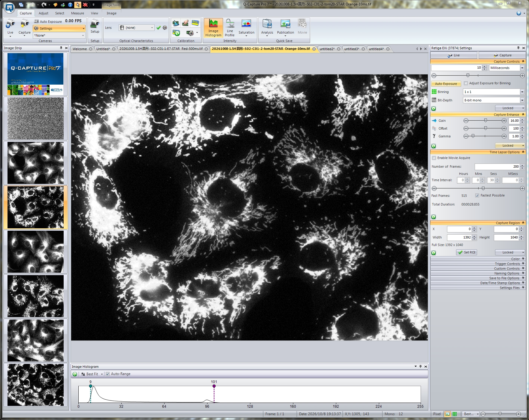Switch to the Measure ribbon tab

(77, 13)
